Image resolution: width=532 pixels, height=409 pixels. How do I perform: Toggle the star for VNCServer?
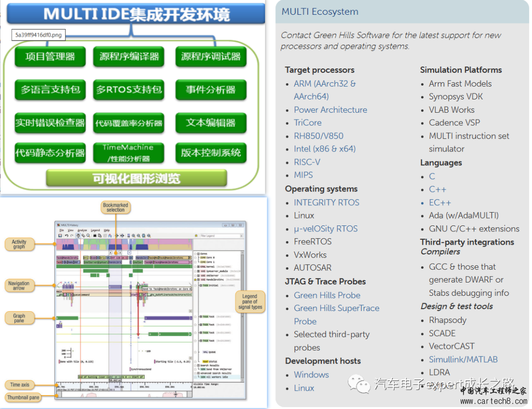pos(195,276)
